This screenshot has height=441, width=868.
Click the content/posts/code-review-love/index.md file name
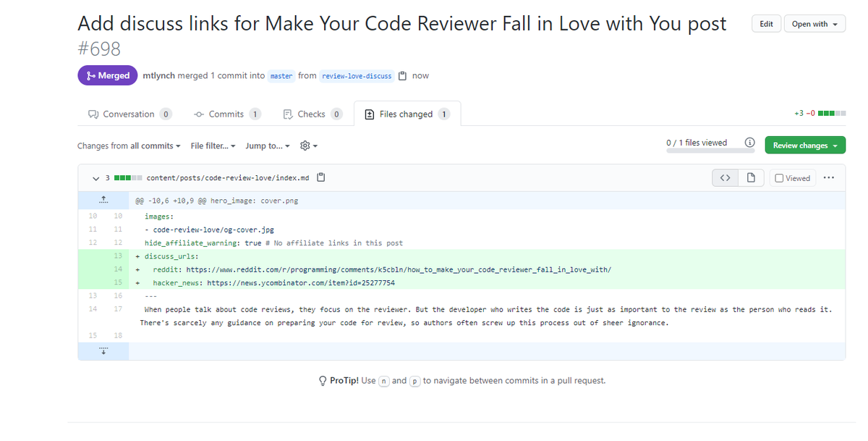pos(228,177)
